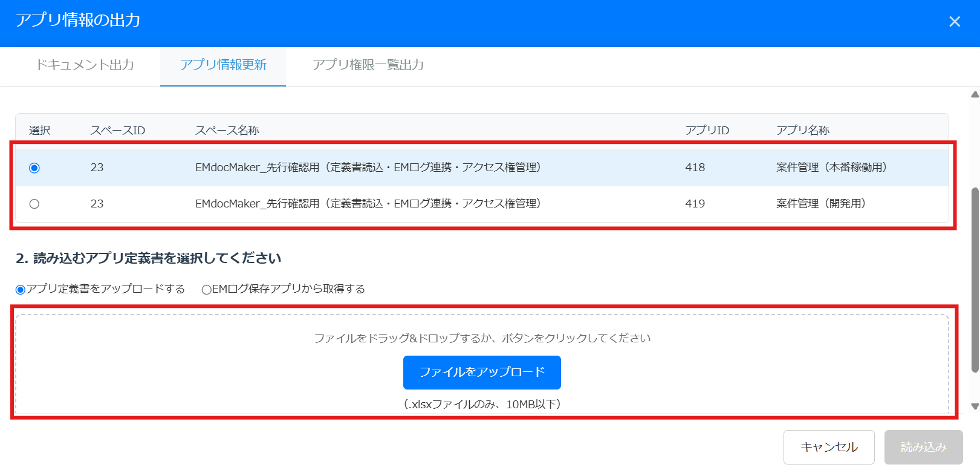
Task: Click space ID 23 in the 418 row
Action: (x=97, y=168)
